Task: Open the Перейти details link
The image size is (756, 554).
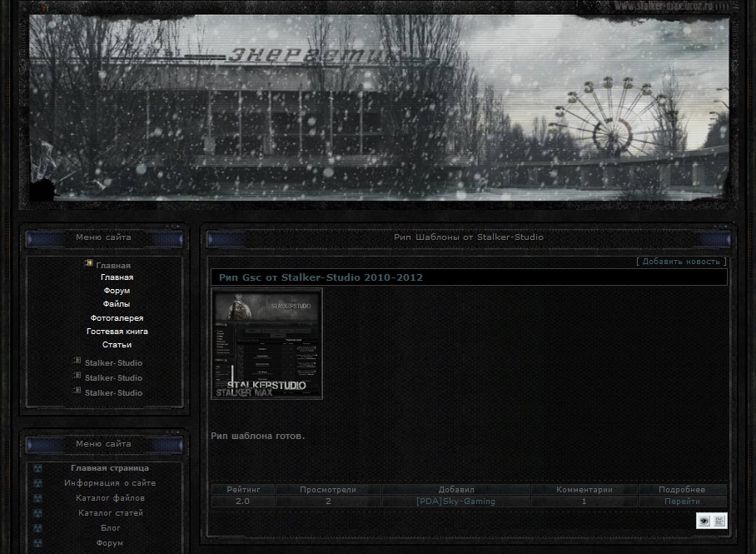Action: [682, 502]
